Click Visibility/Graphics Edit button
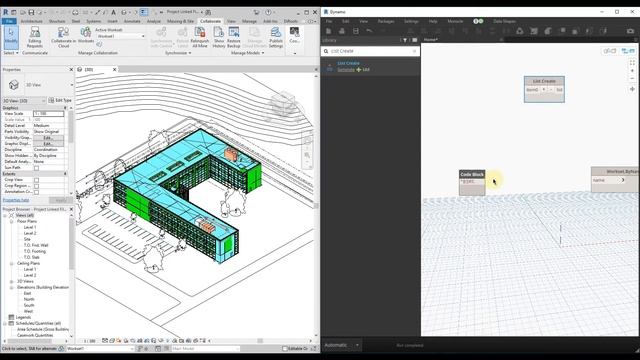 pyautogui.click(x=48, y=138)
